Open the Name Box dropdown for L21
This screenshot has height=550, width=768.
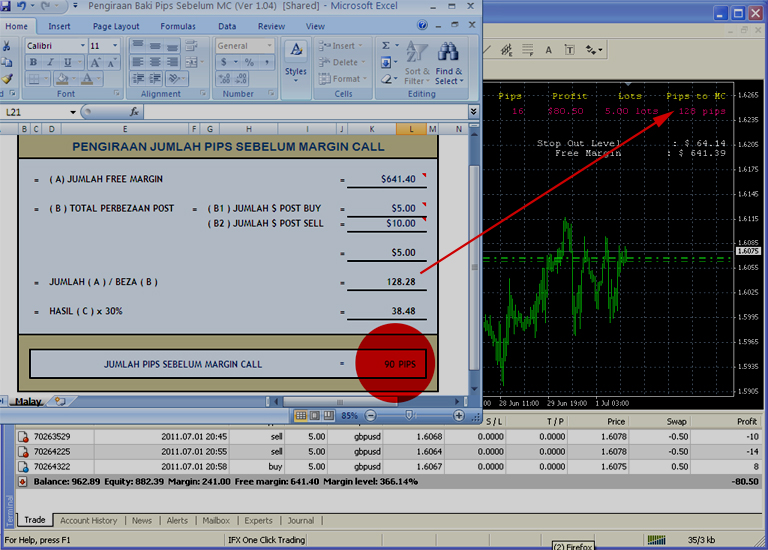point(73,112)
